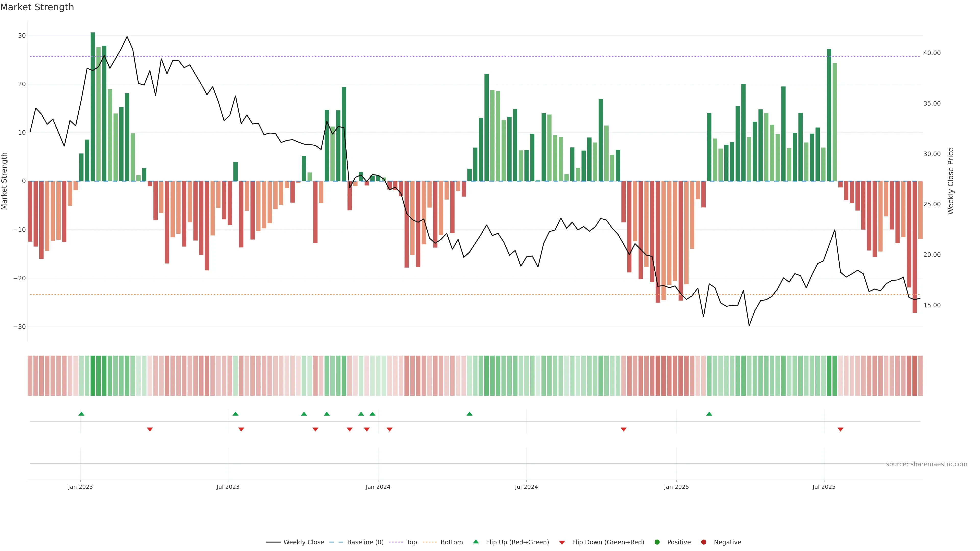980x551 pixels.
Task: Click the first Flip Down marker, near Mar 2023
Action: (x=150, y=429)
